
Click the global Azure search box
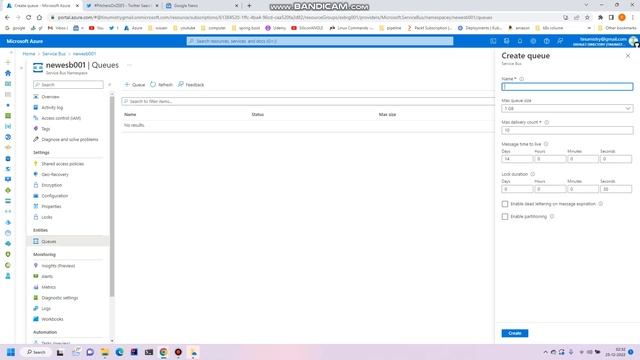click(x=320, y=41)
